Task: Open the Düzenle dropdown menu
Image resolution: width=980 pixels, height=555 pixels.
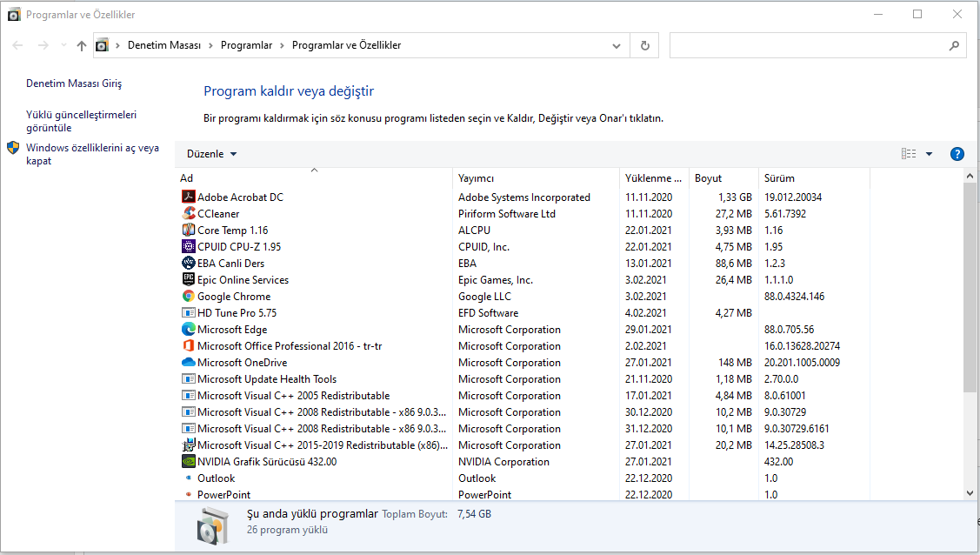Action: [211, 154]
